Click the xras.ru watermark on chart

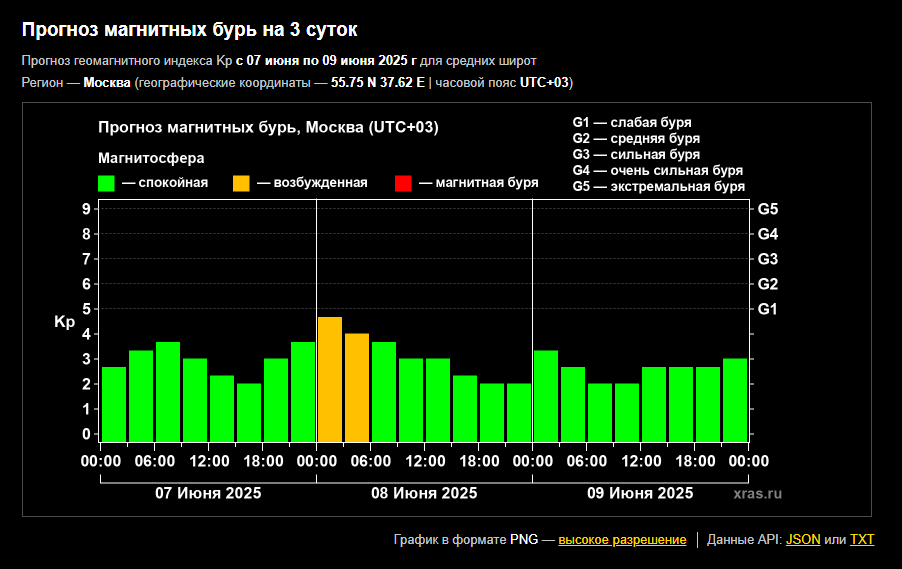click(x=757, y=493)
